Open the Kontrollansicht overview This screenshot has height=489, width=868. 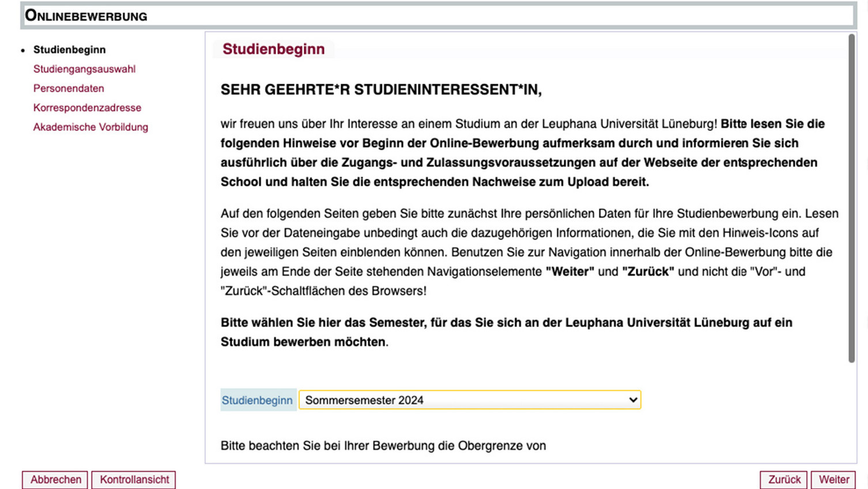pyautogui.click(x=134, y=480)
